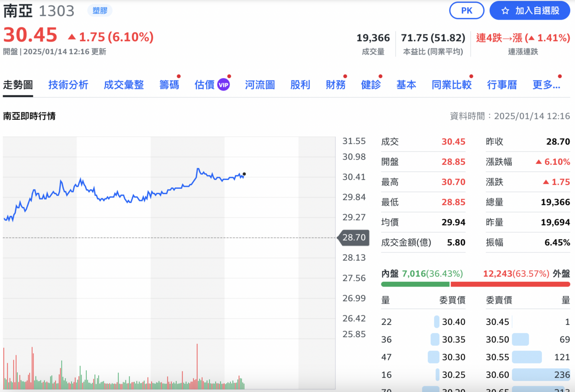Click the ask price 30.45 row
The image size is (575, 392).
point(528,322)
